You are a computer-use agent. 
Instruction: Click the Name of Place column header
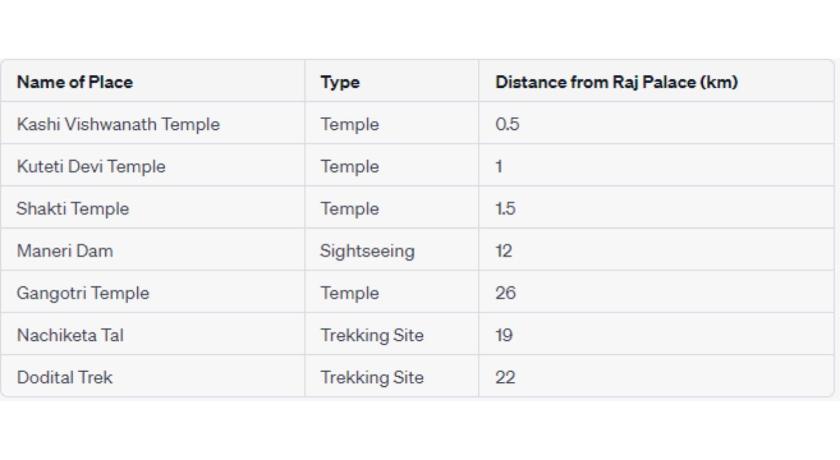(75, 82)
